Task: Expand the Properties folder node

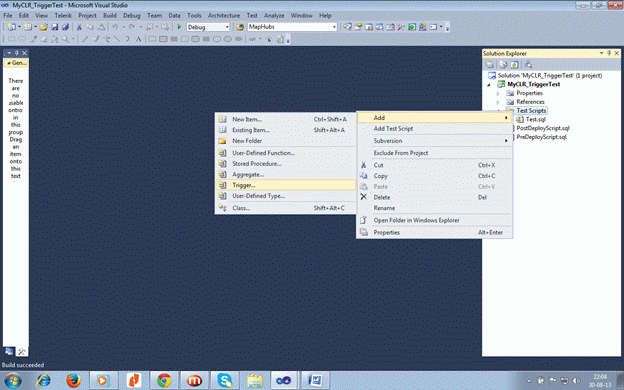Action: pyautogui.click(x=498, y=94)
